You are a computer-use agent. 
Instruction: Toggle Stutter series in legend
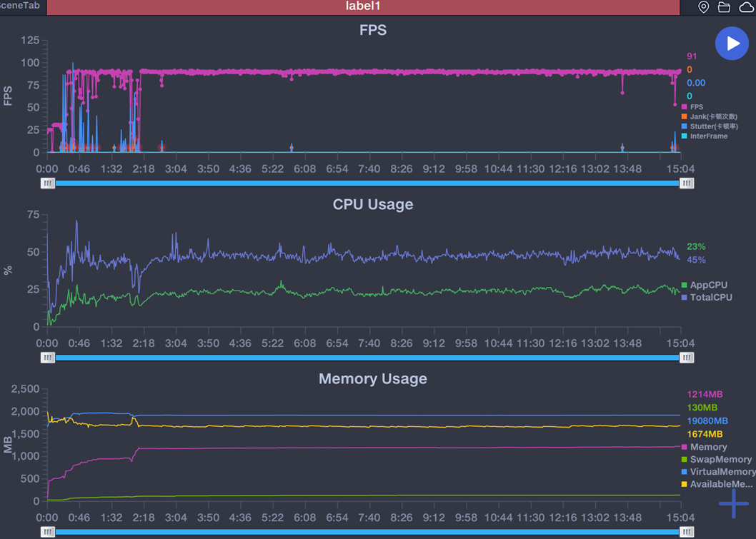710,126
